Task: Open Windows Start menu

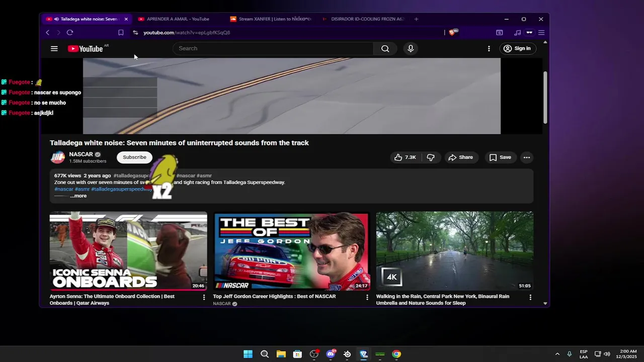Action: pyautogui.click(x=248, y=354)
